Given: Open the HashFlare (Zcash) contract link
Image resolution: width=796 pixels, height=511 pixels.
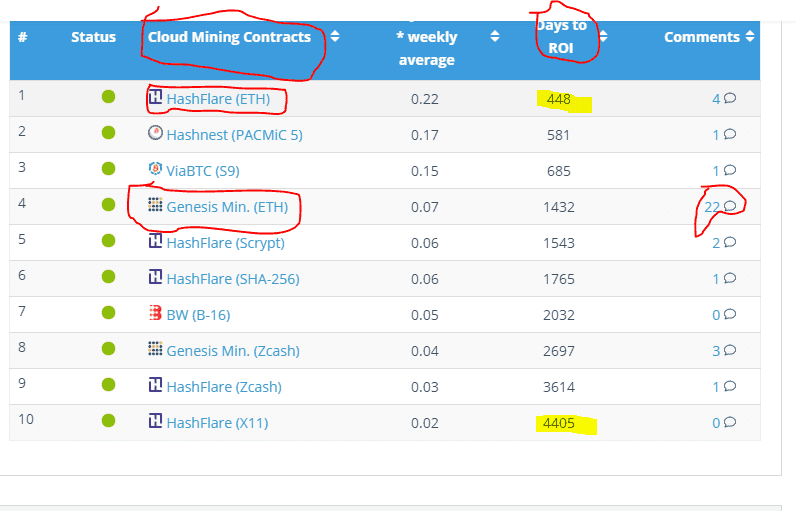Looking at the screenshot, I should (224, 387).
